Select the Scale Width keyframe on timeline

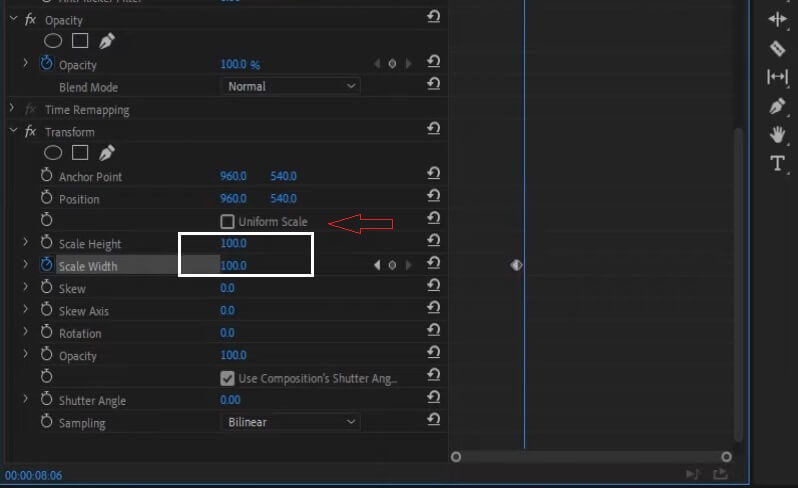(517, 265)
